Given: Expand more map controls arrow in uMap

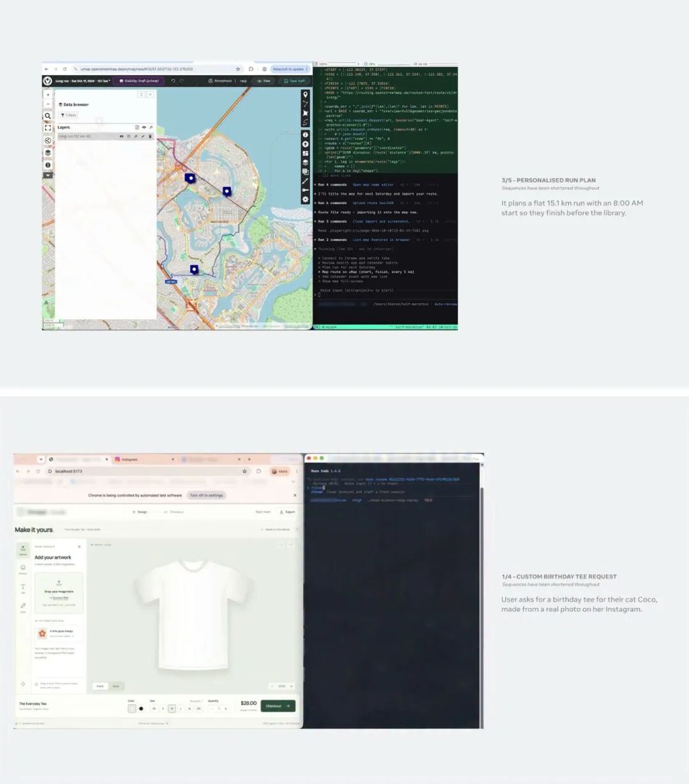Looking at the screenshot, I should tap(48, 175).
